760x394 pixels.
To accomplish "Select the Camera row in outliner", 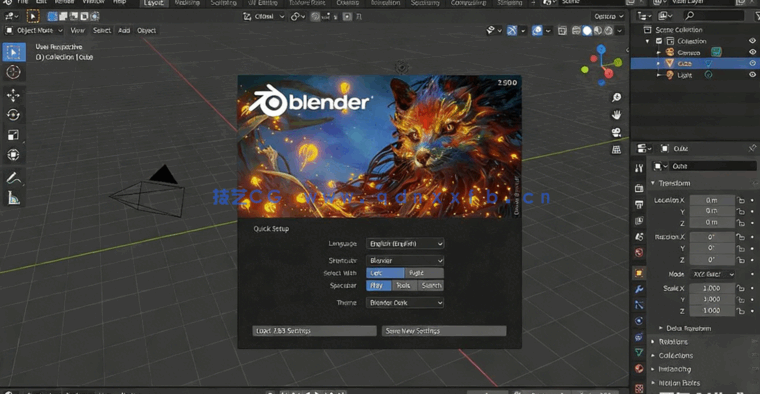I will 695,52.
